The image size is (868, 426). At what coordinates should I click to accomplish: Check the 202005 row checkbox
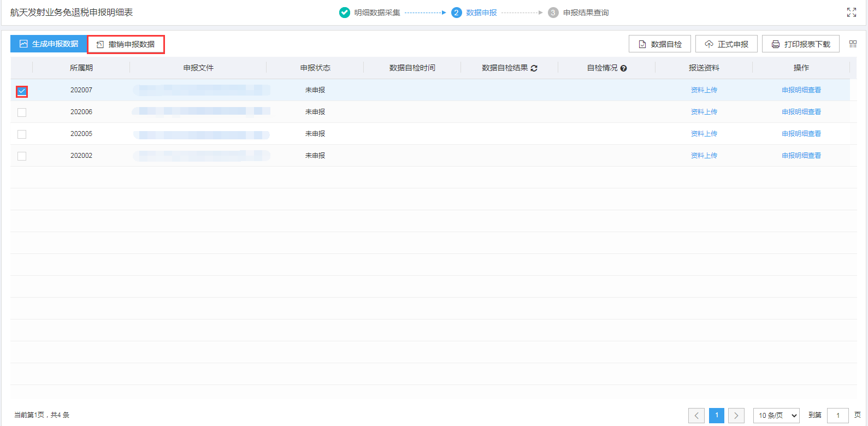point(22,134)
